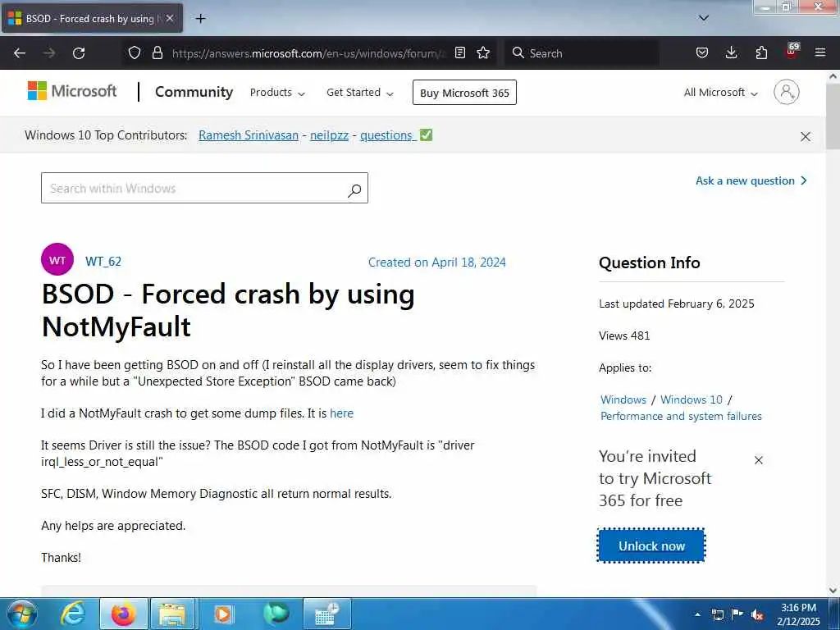Viewport: 840px width, 630px height.
Task: Click the muted volume tray icon
Action: 757,615
